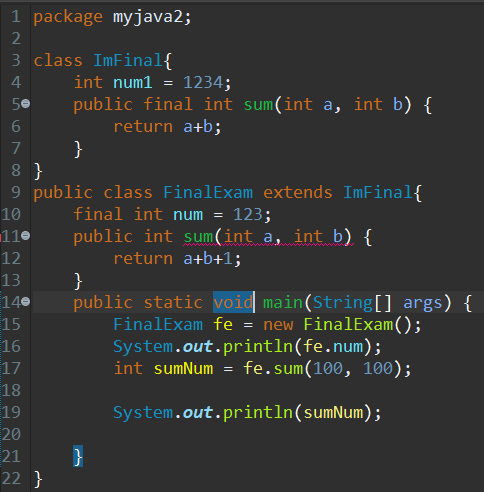This screenshot has width=484, height=492.
Task: Click the static keyword on line 14
Action: 173,303
